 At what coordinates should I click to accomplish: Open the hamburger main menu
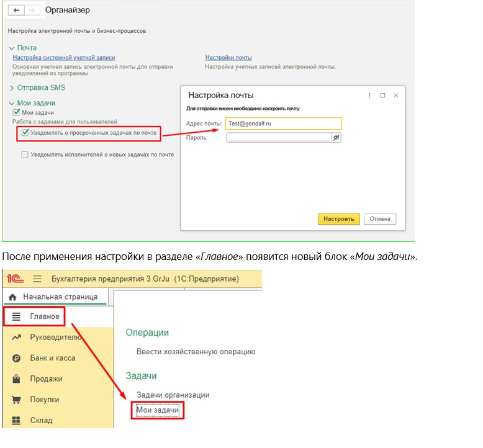[x=37, y=279]
